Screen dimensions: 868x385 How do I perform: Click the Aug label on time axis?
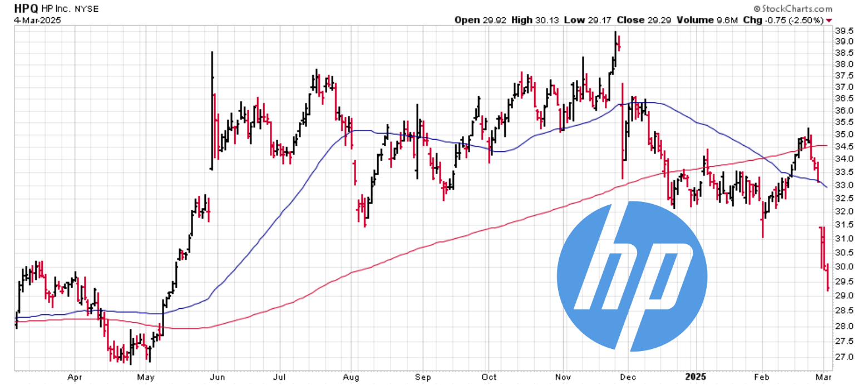tap(351, 376)
